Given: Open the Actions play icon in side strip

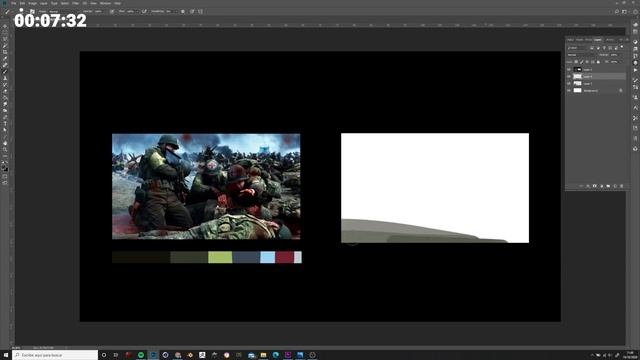Looking at the screenshot, I should [x=635, y=70].
